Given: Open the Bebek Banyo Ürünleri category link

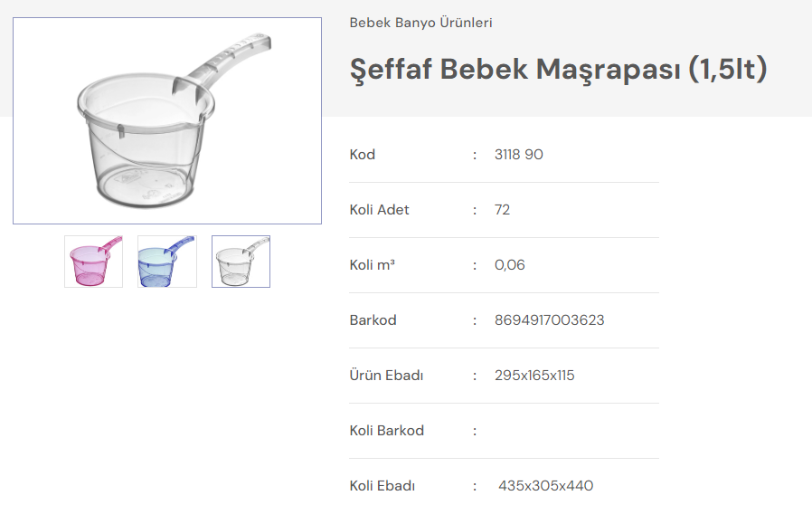Looking at the screenshot, I should [420, 23].
